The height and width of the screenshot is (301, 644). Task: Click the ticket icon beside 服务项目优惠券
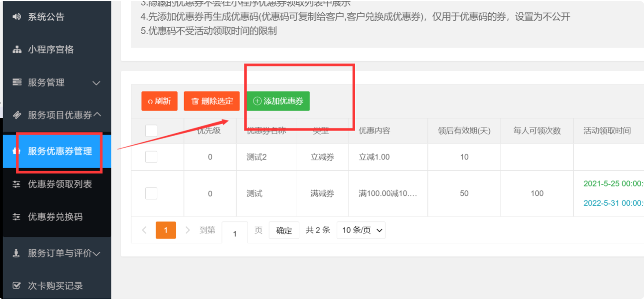[x=17, y=115]
